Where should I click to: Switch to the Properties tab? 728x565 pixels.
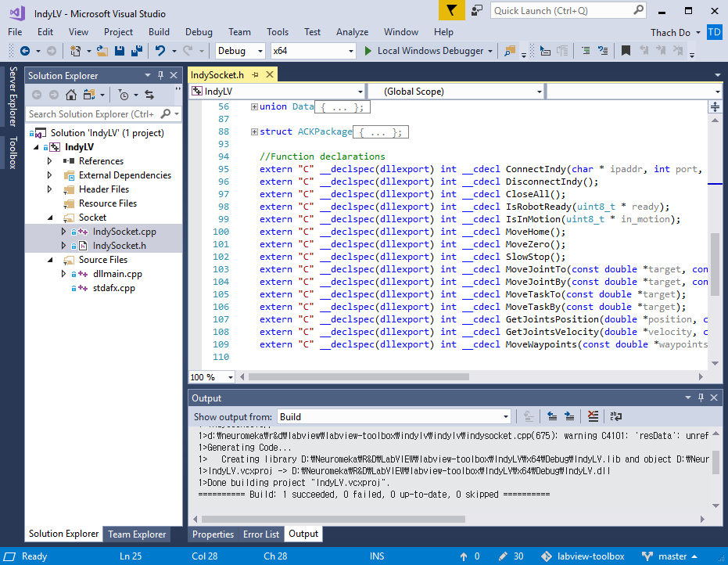[x=213, y=534]
